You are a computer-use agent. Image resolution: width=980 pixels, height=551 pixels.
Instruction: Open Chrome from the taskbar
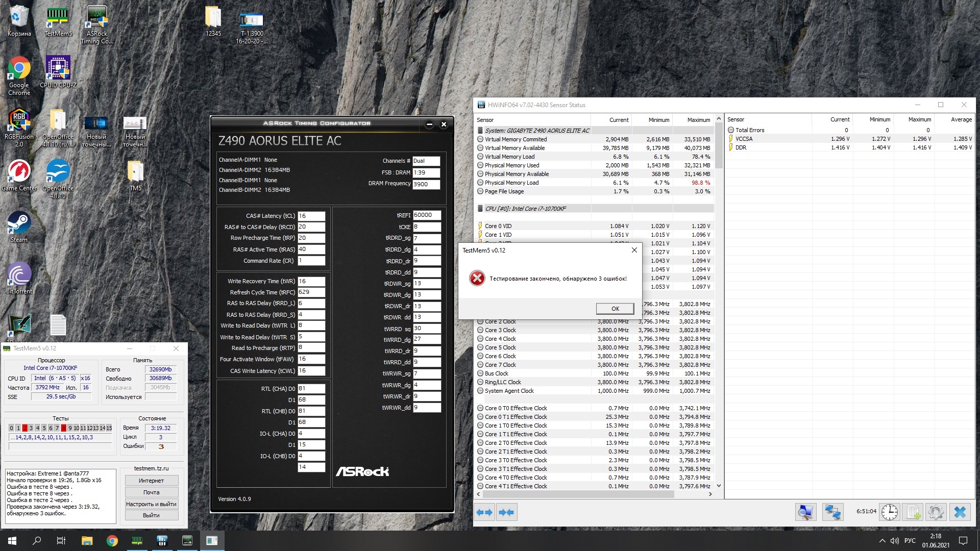(x=112, y=541)
